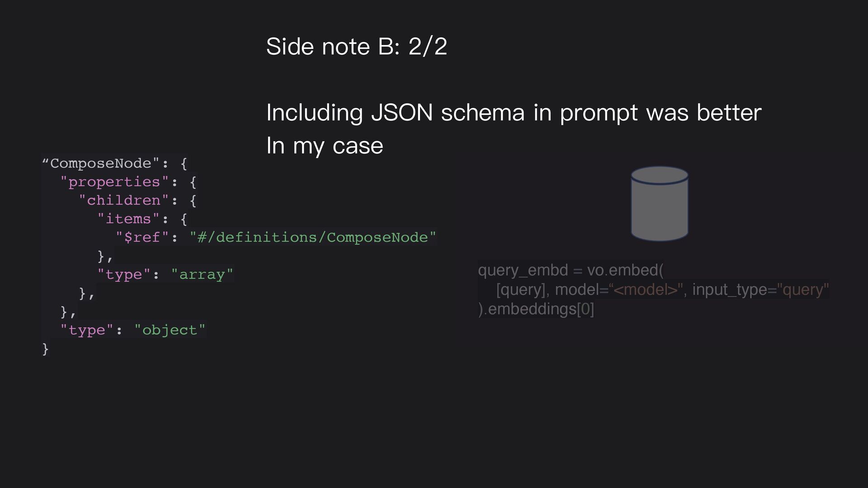Click the ').embeddings[0]' line

[x=536, y=309]
